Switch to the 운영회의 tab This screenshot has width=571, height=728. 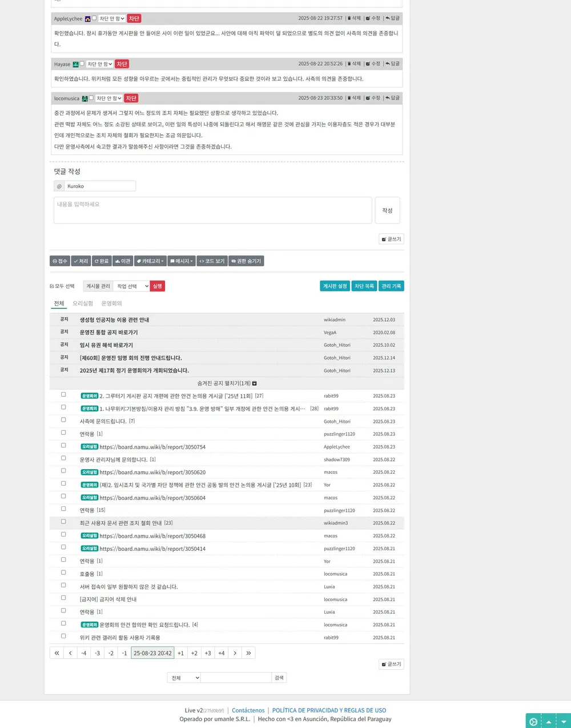tap(111, 303)
